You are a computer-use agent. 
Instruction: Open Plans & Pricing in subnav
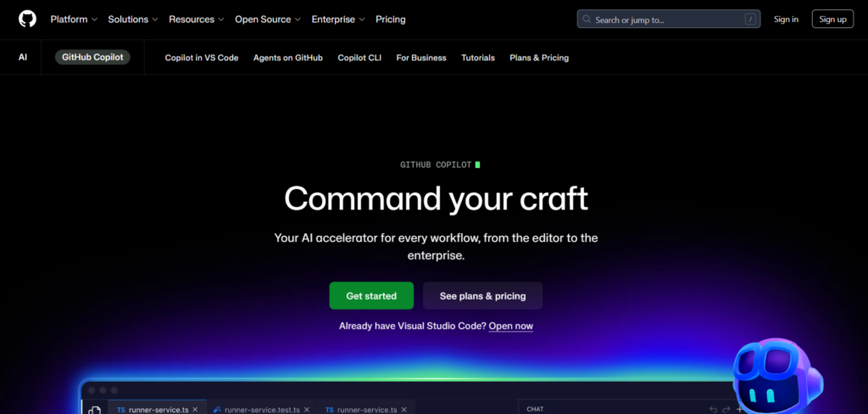click(x=539, y=58)
